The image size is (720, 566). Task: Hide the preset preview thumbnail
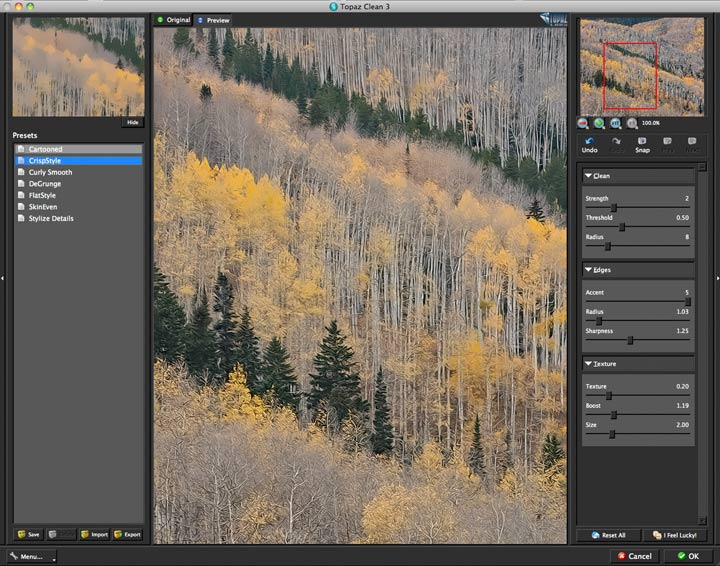click(133, 122)
